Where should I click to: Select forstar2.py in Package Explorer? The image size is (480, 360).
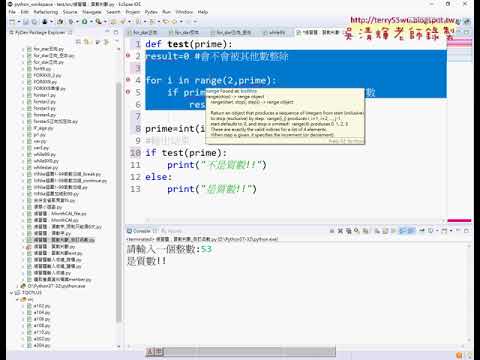click(44, 102)
